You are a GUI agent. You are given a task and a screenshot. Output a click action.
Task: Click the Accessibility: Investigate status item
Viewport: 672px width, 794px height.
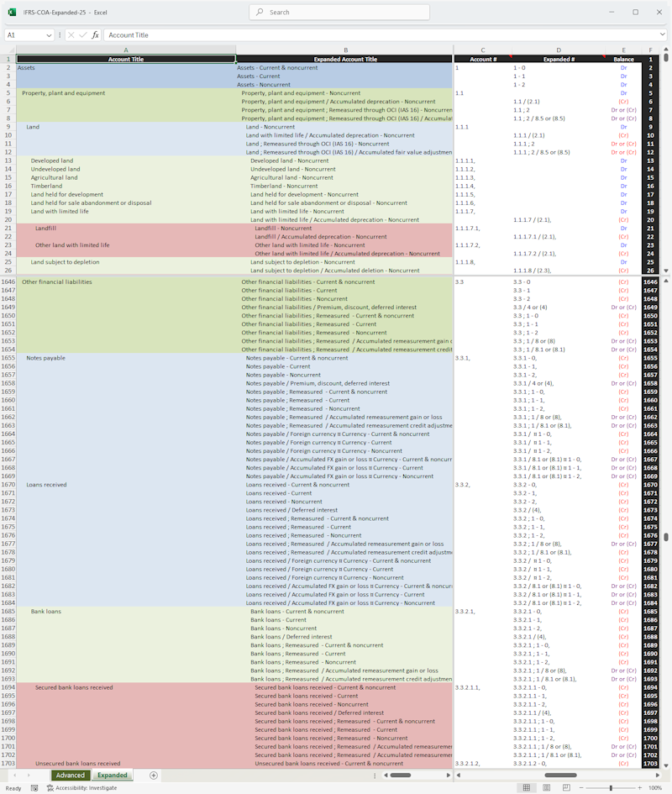tap(81, 788)
